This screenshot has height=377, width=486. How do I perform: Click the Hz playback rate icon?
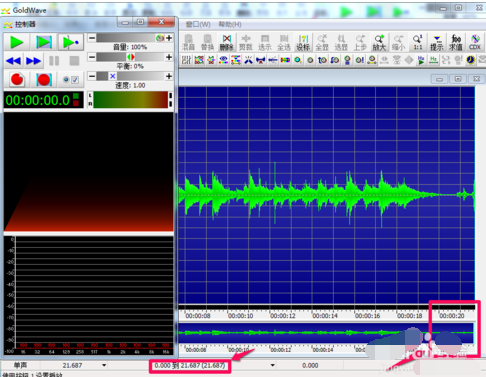point(421,60)
